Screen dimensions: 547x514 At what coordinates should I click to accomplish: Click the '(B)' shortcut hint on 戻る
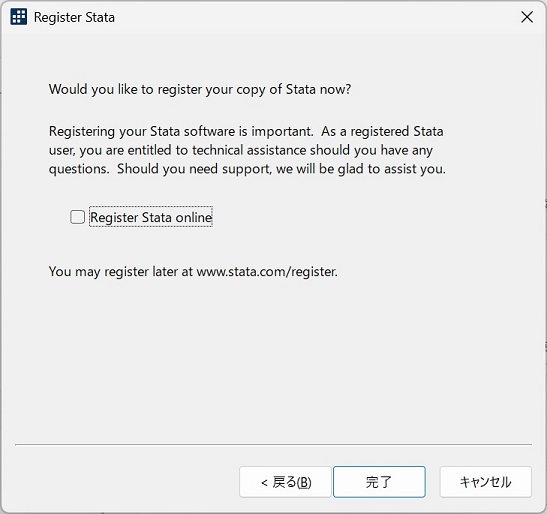(x=304, y=483)
